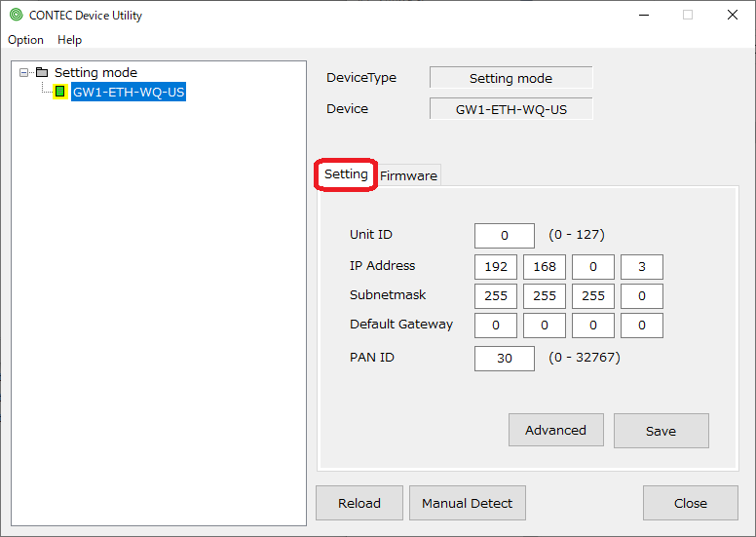The width and height of the screenshot is (756, 537).
Task: Click the Subnetmask label
Action: 388,294
